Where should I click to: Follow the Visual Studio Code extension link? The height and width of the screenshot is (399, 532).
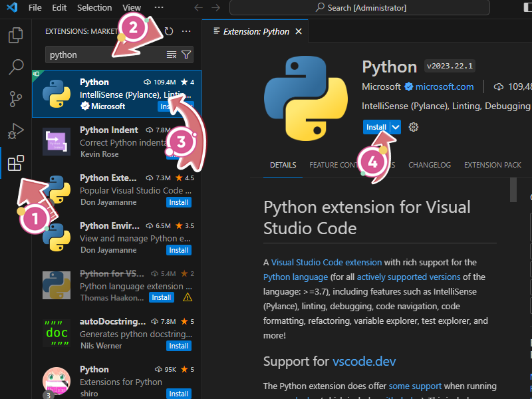click(x=327, y=262)
